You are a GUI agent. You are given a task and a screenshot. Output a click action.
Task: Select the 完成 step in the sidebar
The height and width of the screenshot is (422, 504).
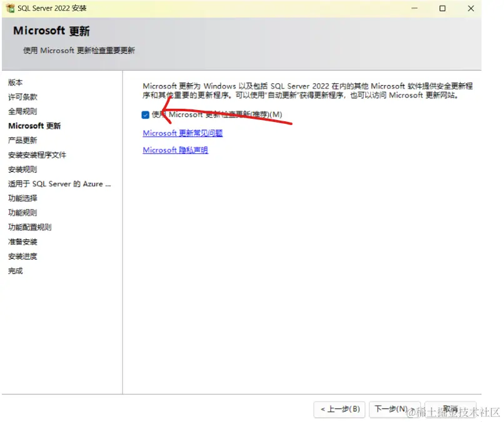[16, 271]
